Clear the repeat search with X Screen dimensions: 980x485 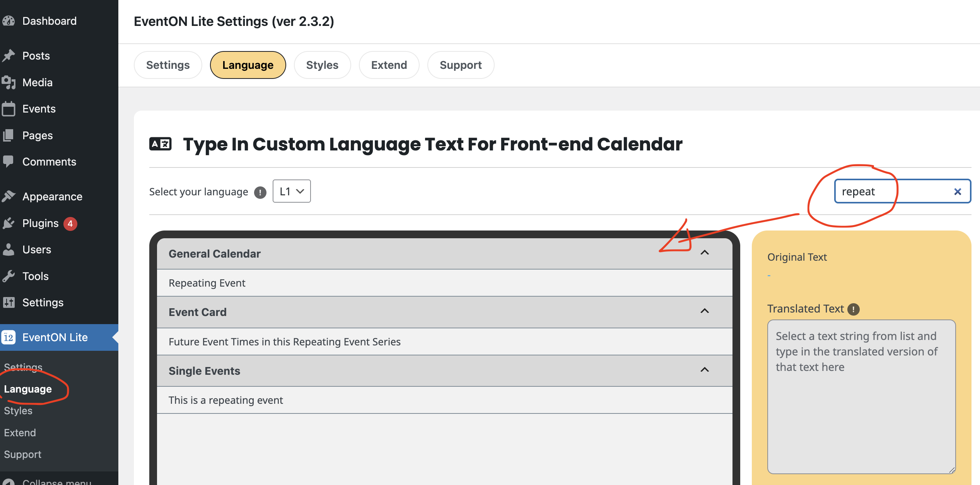(x=958, y=191)
